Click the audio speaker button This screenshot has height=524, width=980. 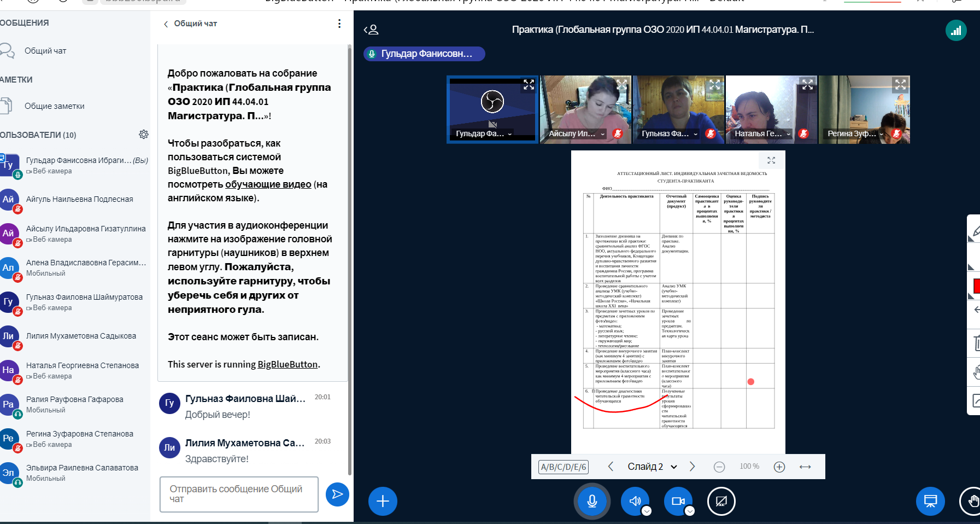pos(634,501)
